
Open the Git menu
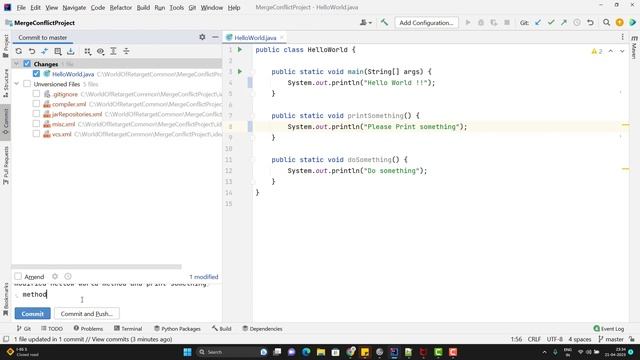point(192,7)
